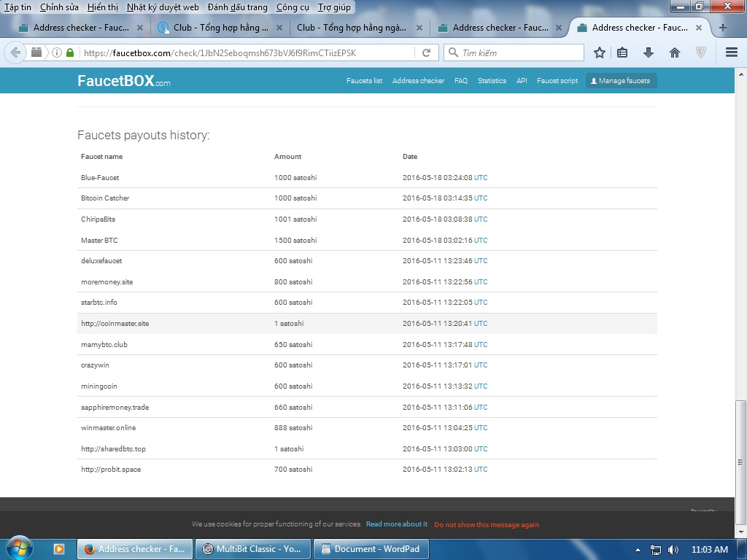Image resolution: width=747 pixels, height=560 pixels.
Task: Open the Chỉnh sửa menu
Action: (x=59, y=7)
